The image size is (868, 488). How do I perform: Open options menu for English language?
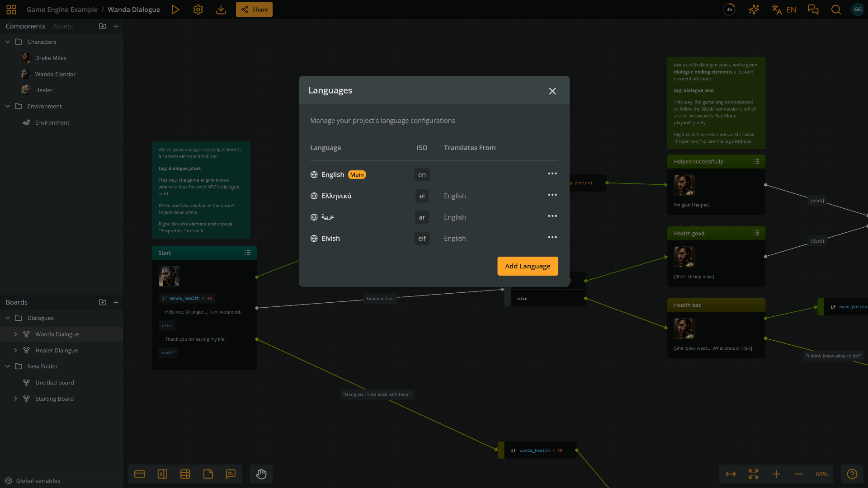click(x=552, y=173)
